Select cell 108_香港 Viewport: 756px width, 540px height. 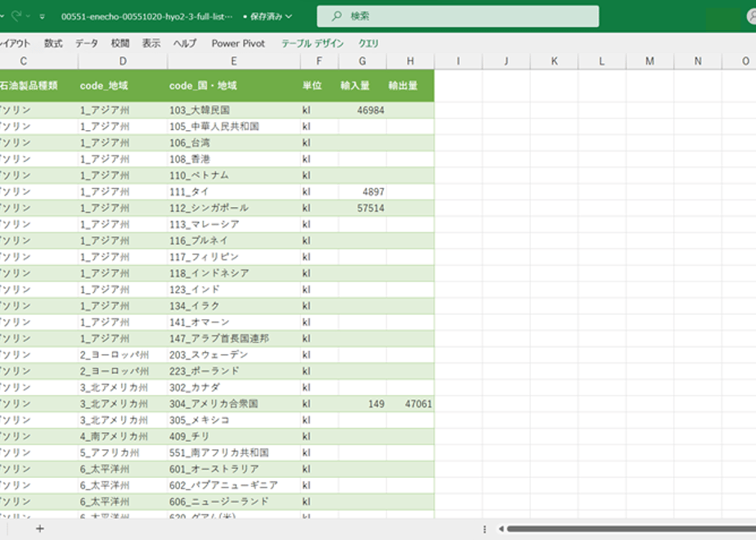click(x=233, y=159)
